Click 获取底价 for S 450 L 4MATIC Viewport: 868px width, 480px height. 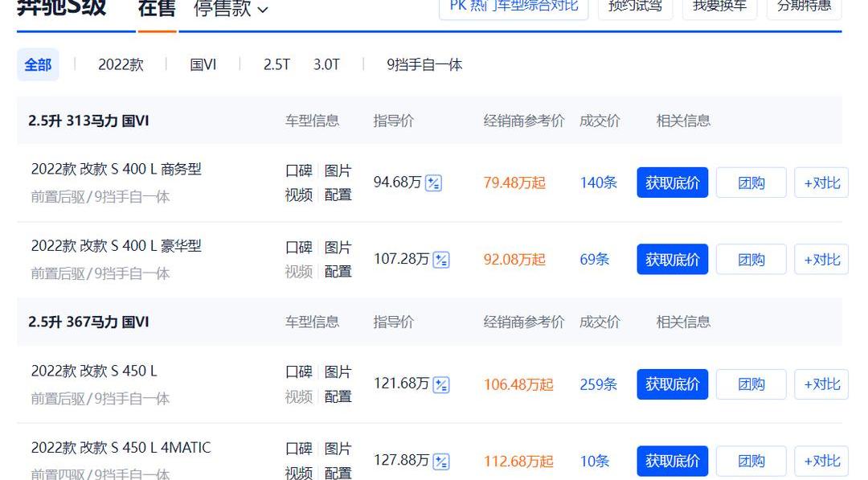coord(673,462)
